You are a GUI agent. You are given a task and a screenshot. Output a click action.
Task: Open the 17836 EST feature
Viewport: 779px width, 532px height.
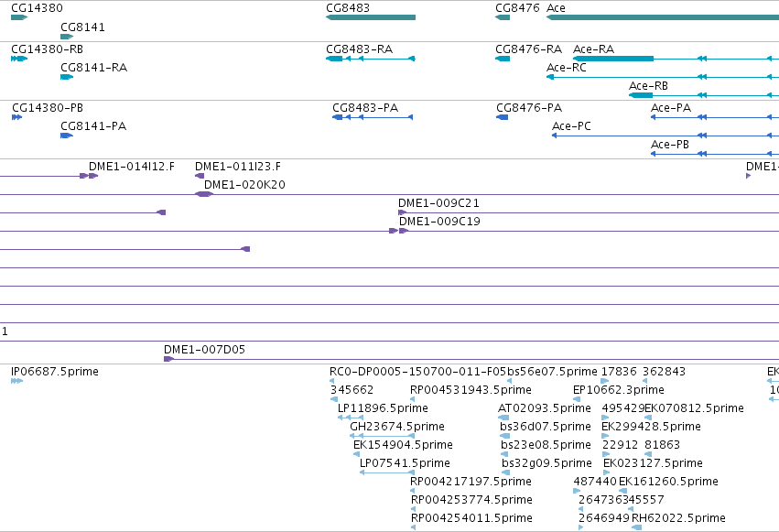pos(605,381)
